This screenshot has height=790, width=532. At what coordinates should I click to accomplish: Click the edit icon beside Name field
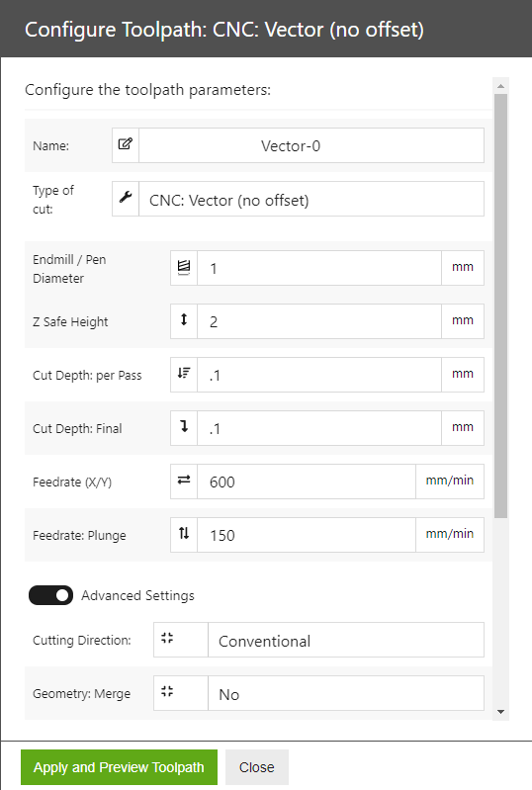click(125, 144)
